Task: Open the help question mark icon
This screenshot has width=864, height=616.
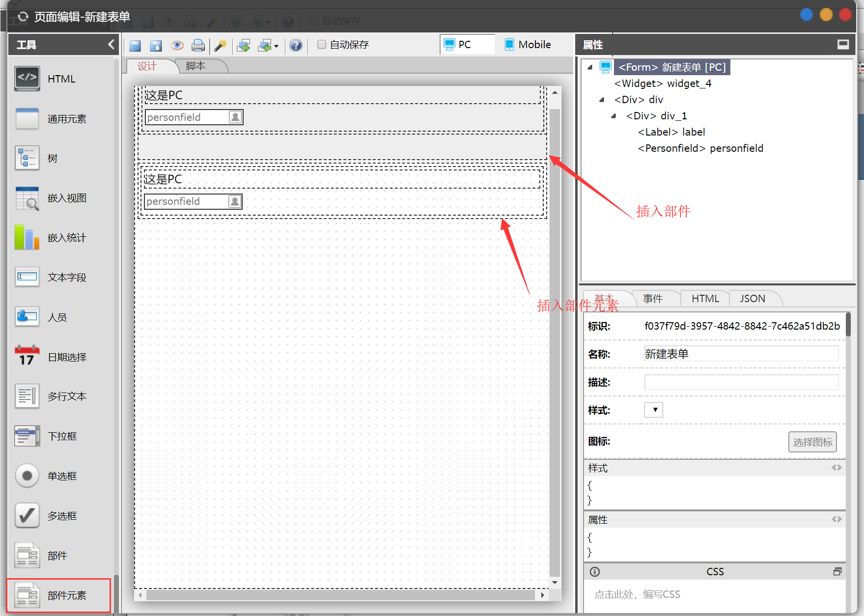Action: pyautogui.click(x=296, y=46)
